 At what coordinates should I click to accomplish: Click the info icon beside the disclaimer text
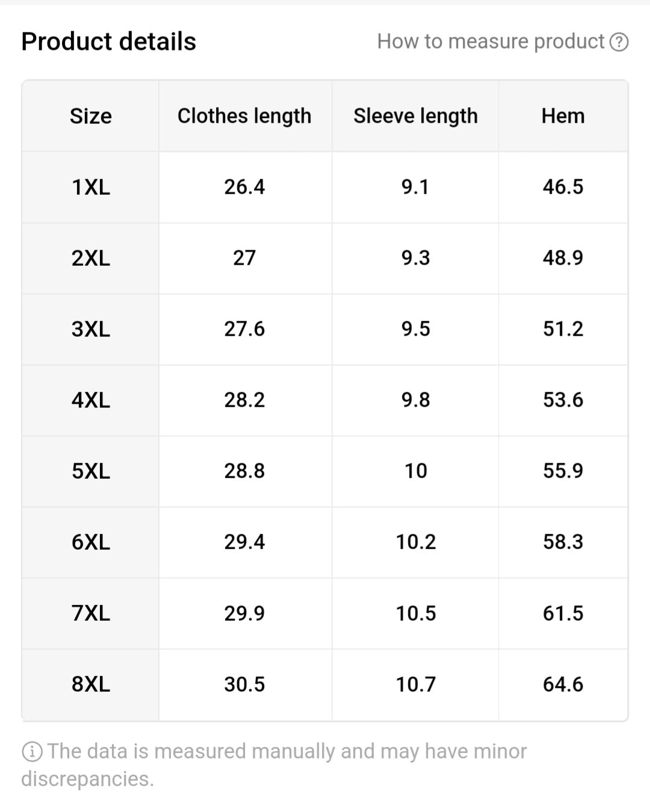31,751
